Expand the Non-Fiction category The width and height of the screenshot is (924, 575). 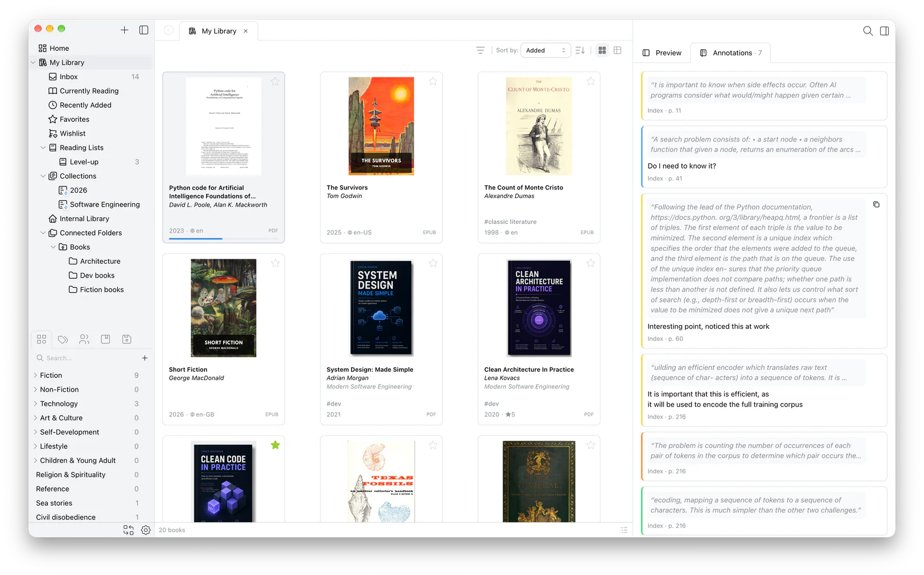coord(35,390)
